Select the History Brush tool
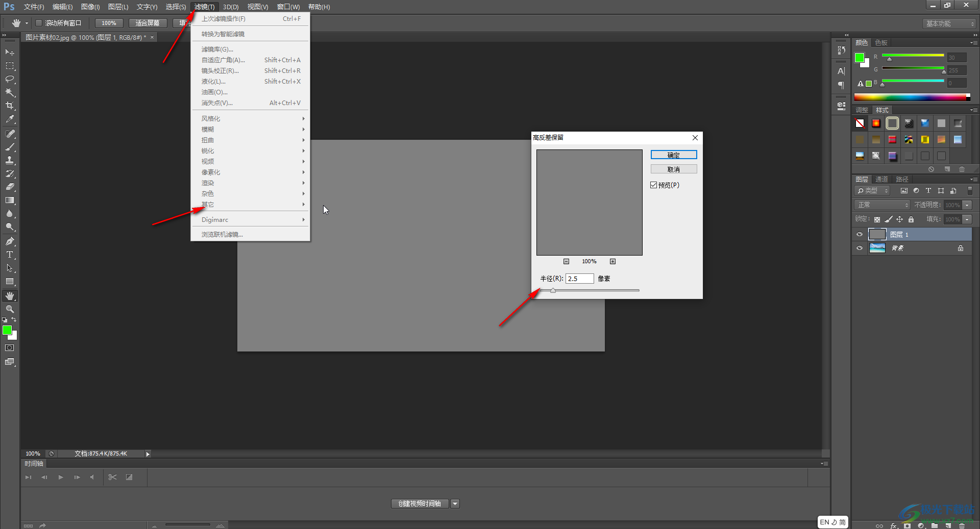980x529 pixels. 10,173
